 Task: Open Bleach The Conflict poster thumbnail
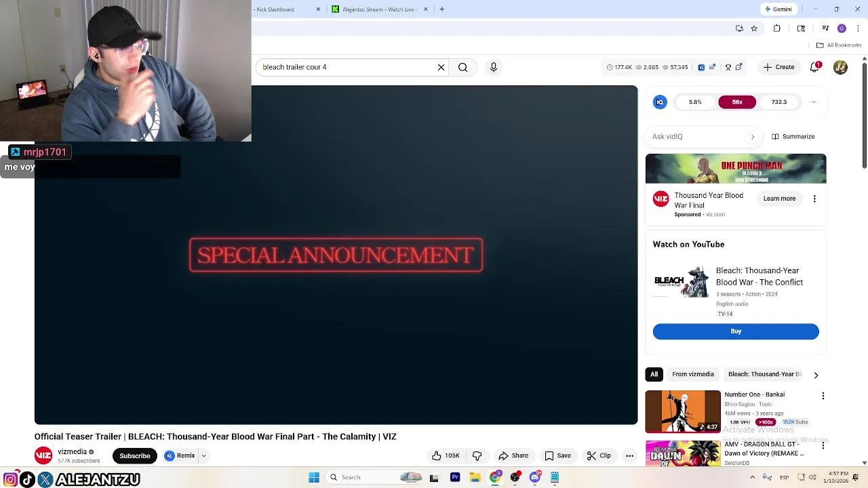tap(681, 282)
